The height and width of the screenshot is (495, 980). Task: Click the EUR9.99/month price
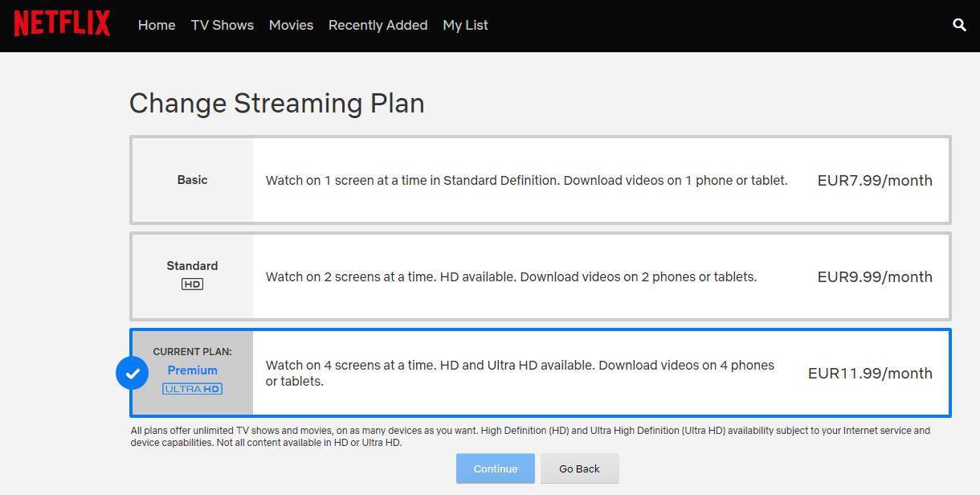(x=875, y=277)
